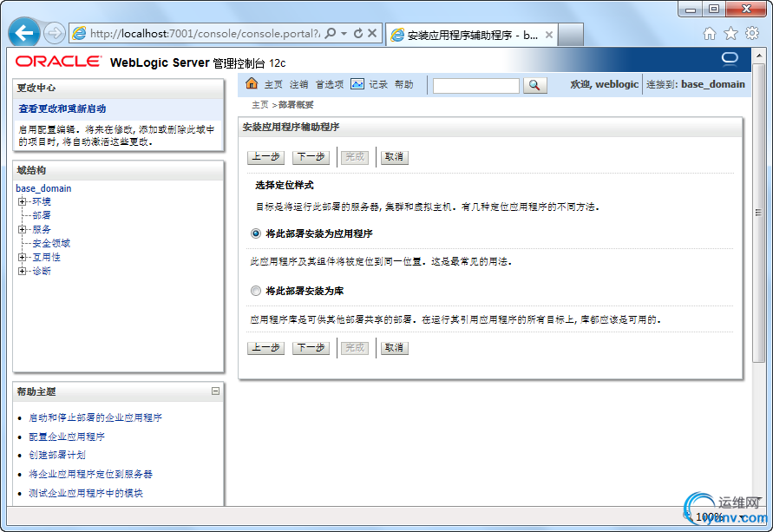Open help topic 启动和停止部署的企业应用程序
The image size is (773, 532).
point(95,417)
